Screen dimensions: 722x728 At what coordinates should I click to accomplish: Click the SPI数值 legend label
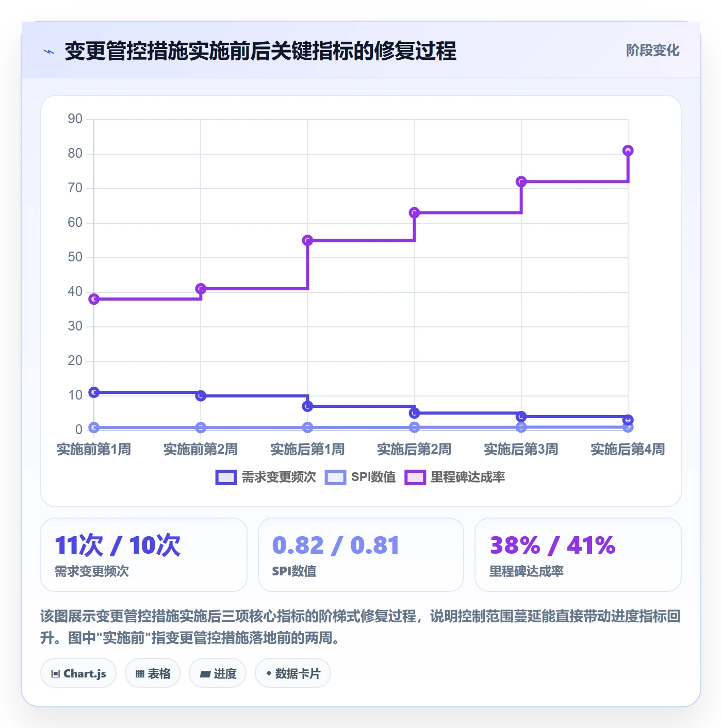[x=373, y=477]
